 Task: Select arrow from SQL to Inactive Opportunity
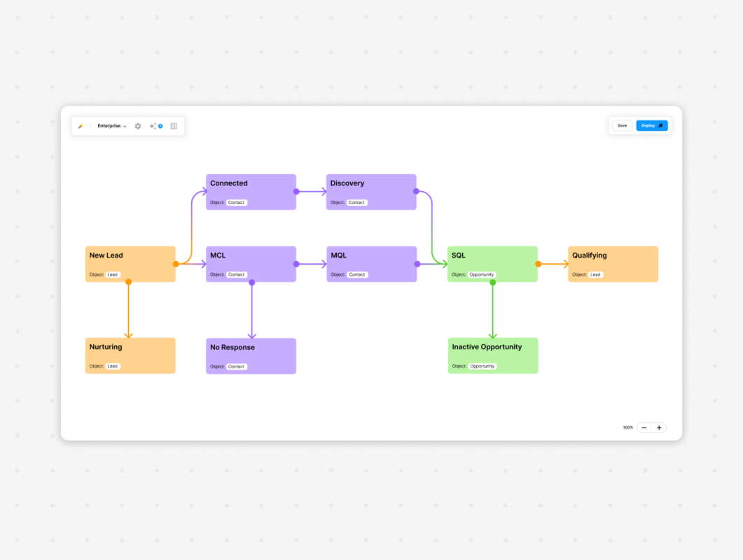click(493, 311)
